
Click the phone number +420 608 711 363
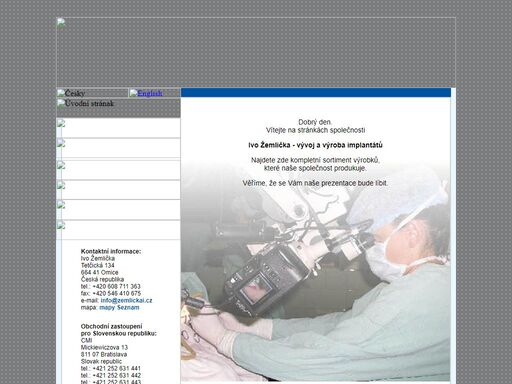[116, 286]
